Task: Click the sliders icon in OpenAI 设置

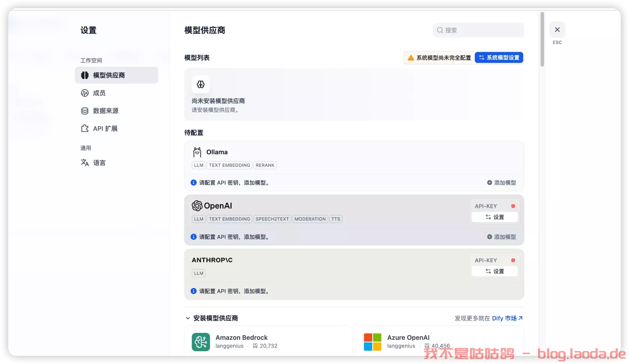Action: tap(488, 217)
